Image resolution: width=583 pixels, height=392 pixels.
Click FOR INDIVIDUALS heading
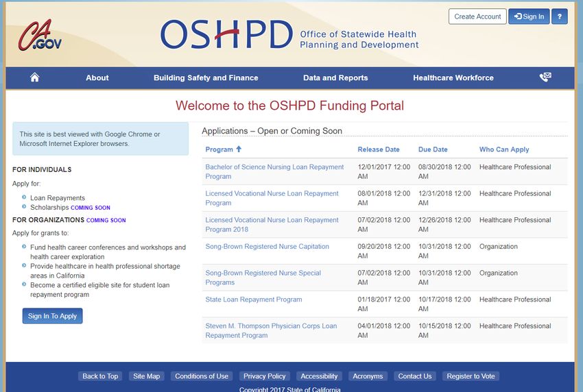pyautogui.click(x=42, y=169)
